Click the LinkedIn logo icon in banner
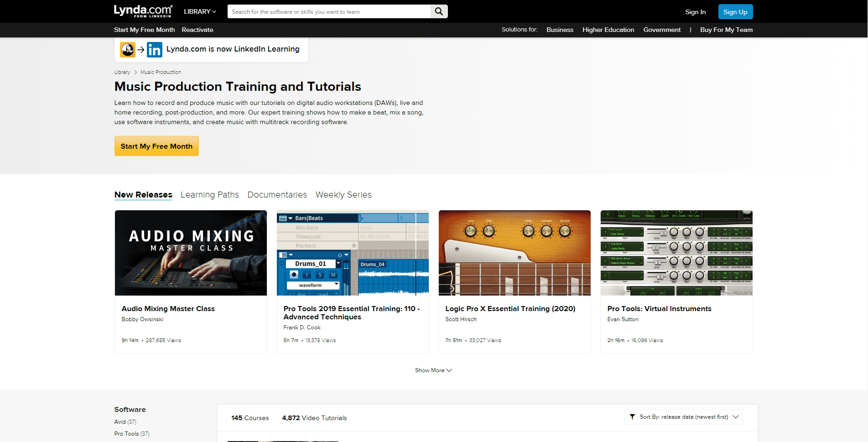Screen dimensions: 868x442 pos(155,50)
